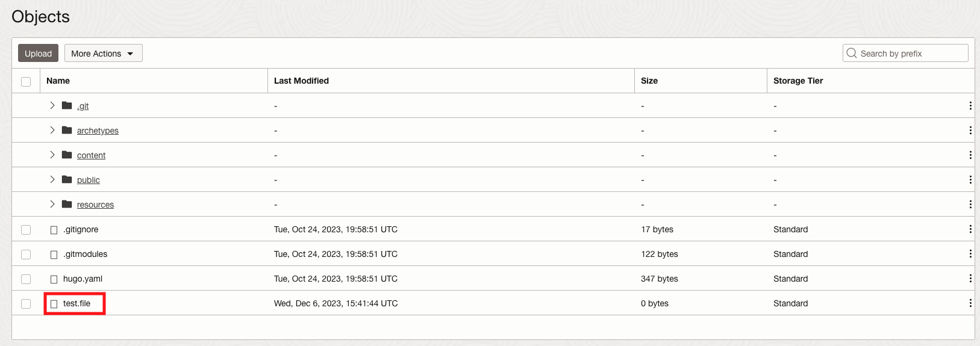Expand the content folder chevron
This screenshot has width=980, height=346.
pyautogui.click(x=52, y=155)
